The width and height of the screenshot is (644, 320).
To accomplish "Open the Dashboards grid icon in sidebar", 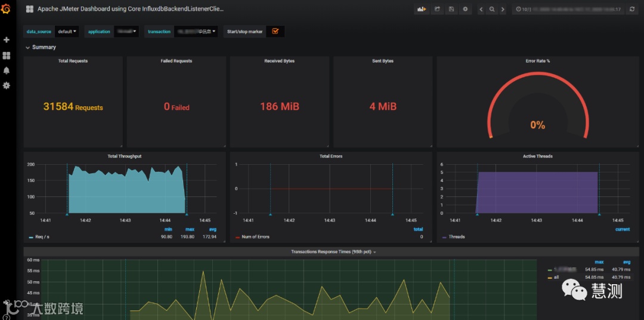I will click(x=6, y=56).
